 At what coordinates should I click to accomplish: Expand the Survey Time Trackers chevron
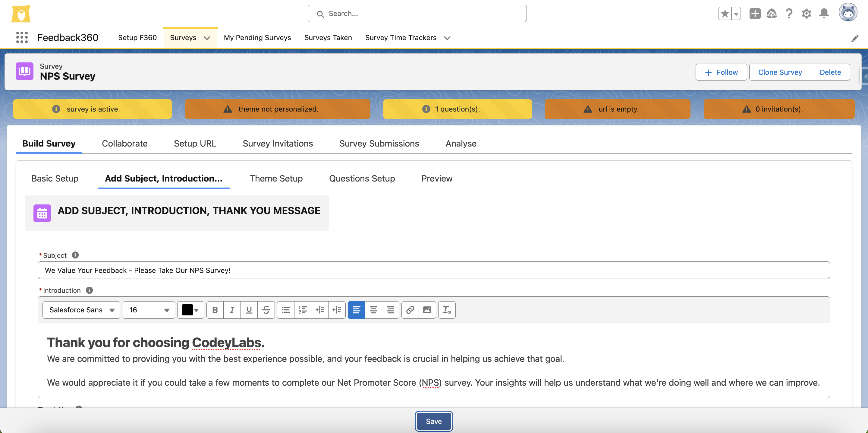[447, 38]
